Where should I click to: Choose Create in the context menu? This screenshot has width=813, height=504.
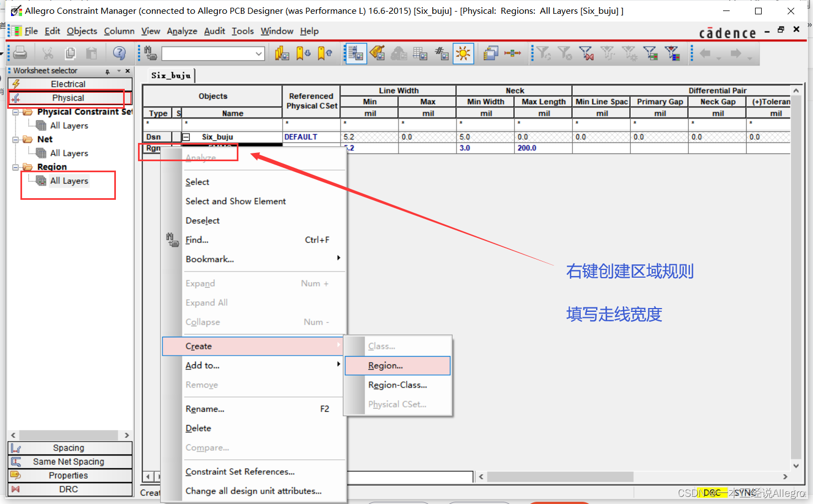[x=253, y=346]
